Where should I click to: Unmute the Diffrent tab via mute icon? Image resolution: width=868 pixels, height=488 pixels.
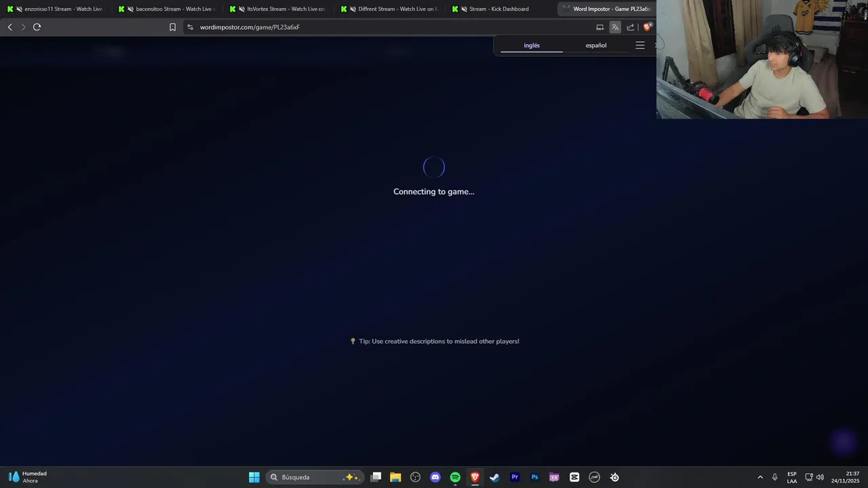(x=353, y=9)
